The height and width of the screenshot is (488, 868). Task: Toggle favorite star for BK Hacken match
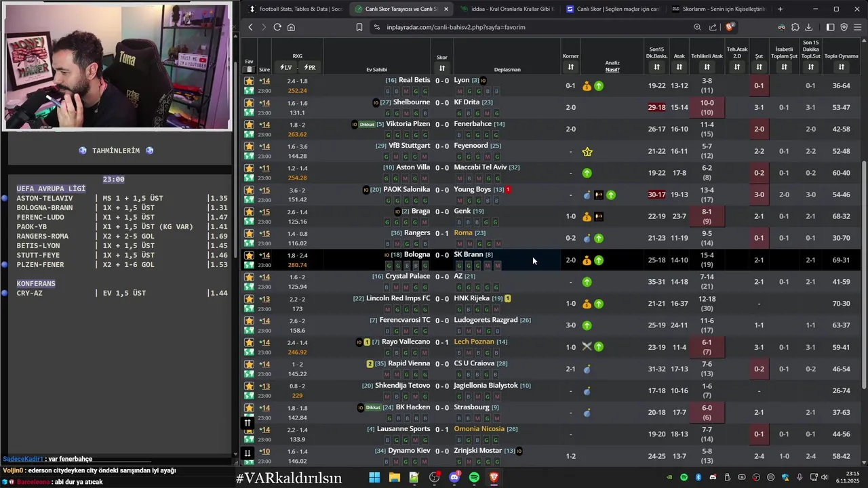tap(249, 408)
